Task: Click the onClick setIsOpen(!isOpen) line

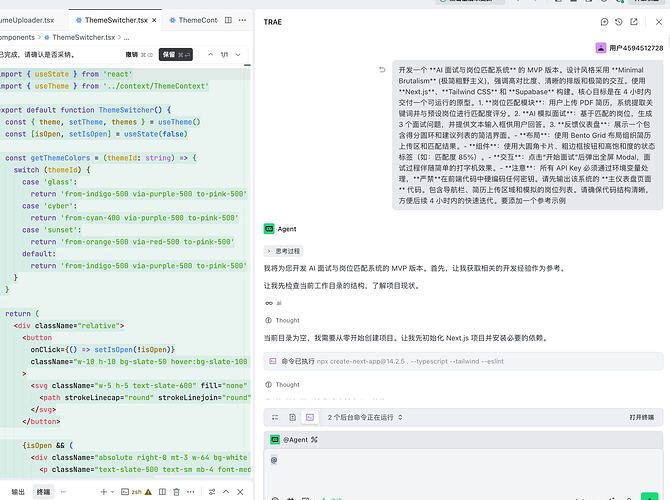Action: (x=103, y=349)
